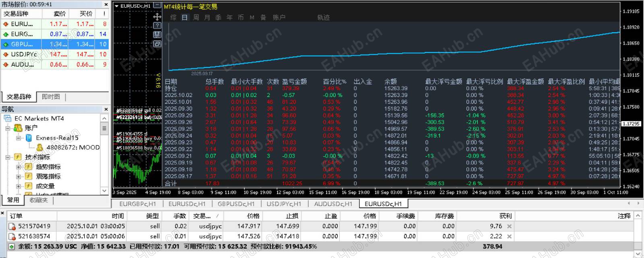Expand the 成交量 tree node
Screen dimensions: 644x258
click(x=19, y=186)
